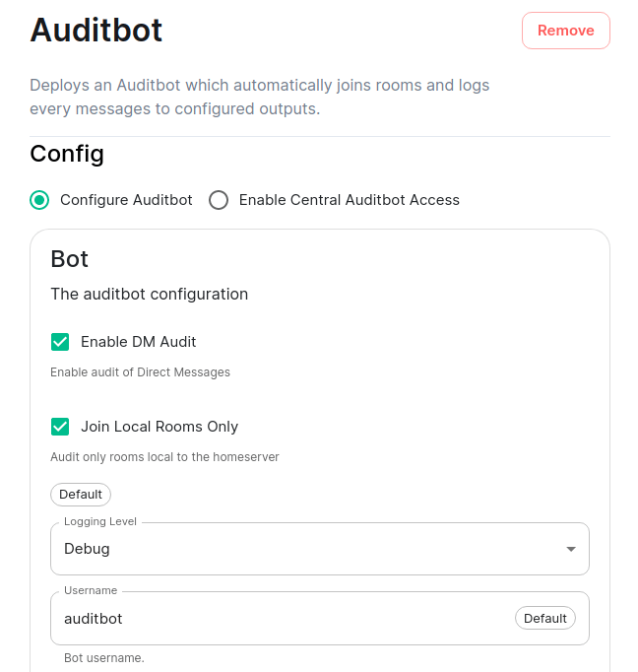Click the Logging Level dropdown arrow icon

pyautogui.click(x=570, y=549)
